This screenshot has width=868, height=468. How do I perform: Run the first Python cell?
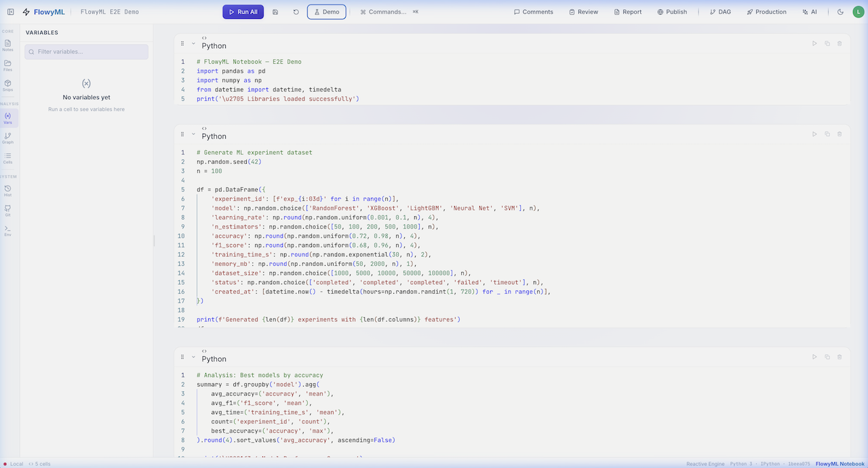814,42
